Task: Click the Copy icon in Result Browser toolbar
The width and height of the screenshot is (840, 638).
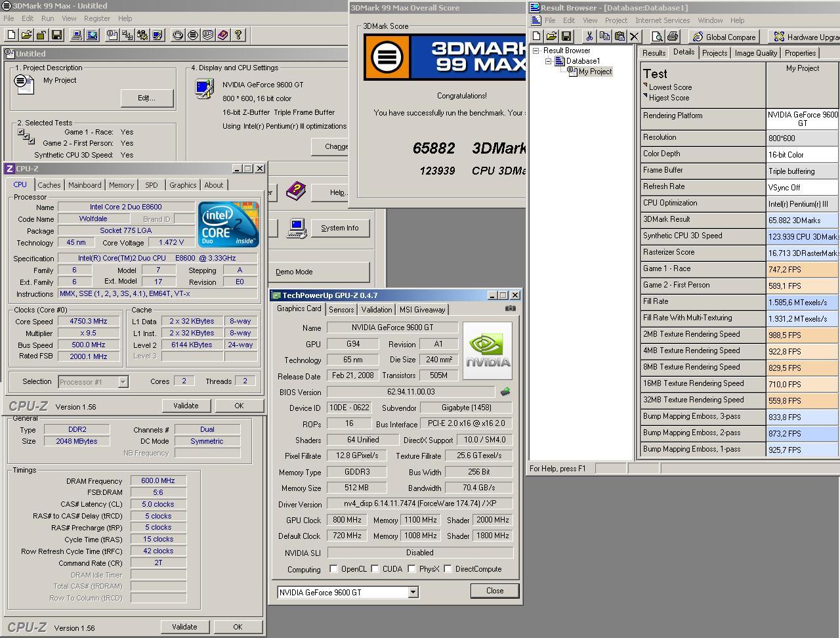Action: [604, 37]
